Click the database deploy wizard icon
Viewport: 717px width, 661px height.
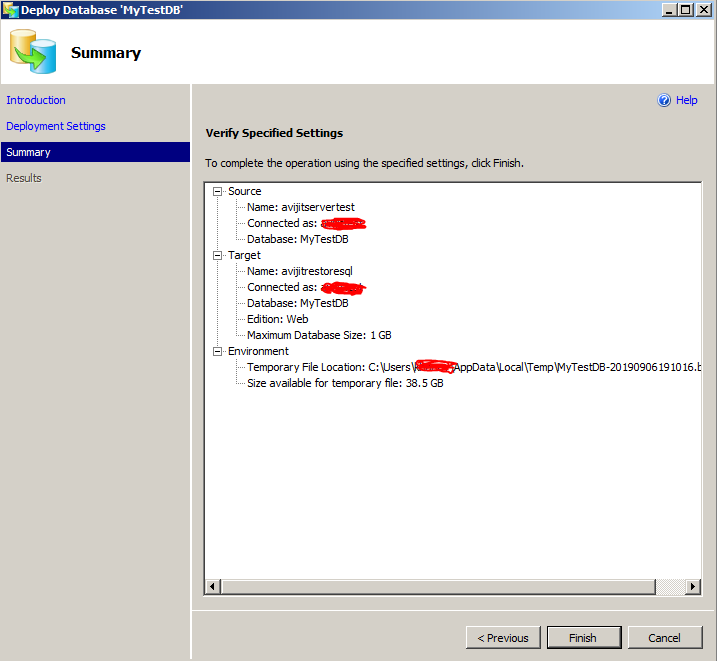(x=33, y=52)
